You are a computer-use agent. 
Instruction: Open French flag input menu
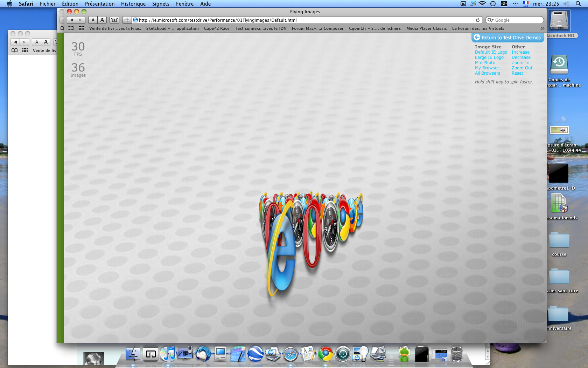click(526, 4)
